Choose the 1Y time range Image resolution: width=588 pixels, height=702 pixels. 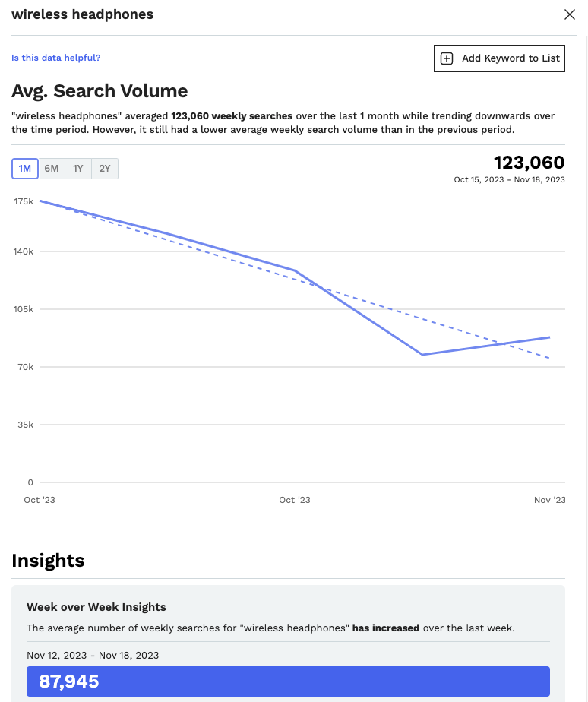tap(78, 169)
